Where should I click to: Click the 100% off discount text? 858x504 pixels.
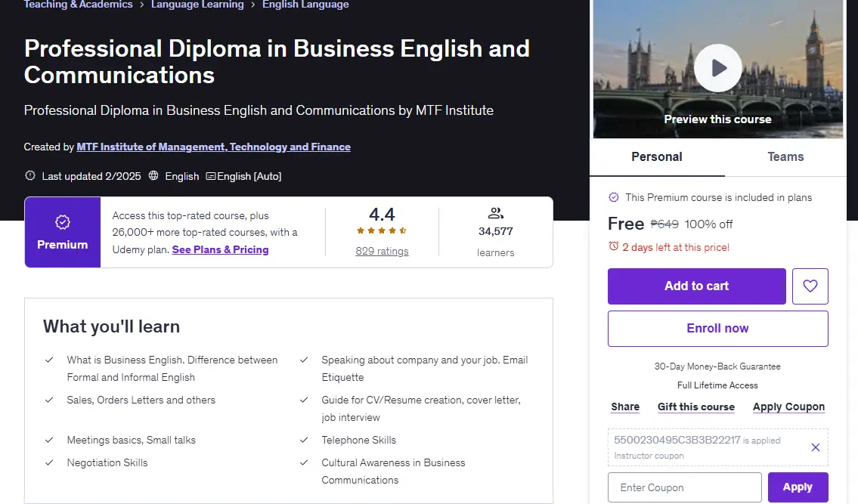click(x=708, y=224)
